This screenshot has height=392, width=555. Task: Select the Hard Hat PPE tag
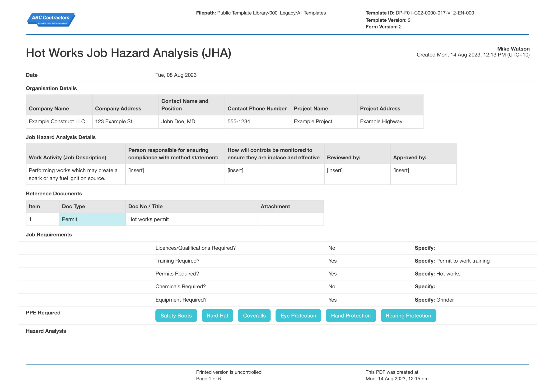tap(217, 315)
